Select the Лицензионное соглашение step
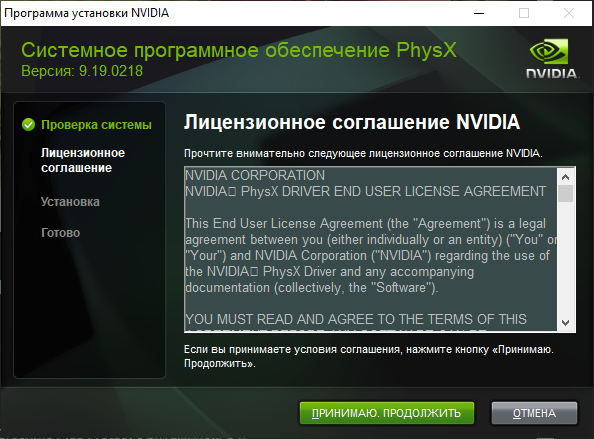 83,160
